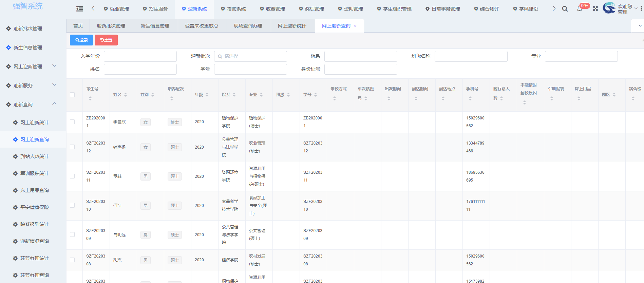This screenshot has width=644, height=283.
Task: Click the 学号 input field
Action: click(x=250, y=69)
